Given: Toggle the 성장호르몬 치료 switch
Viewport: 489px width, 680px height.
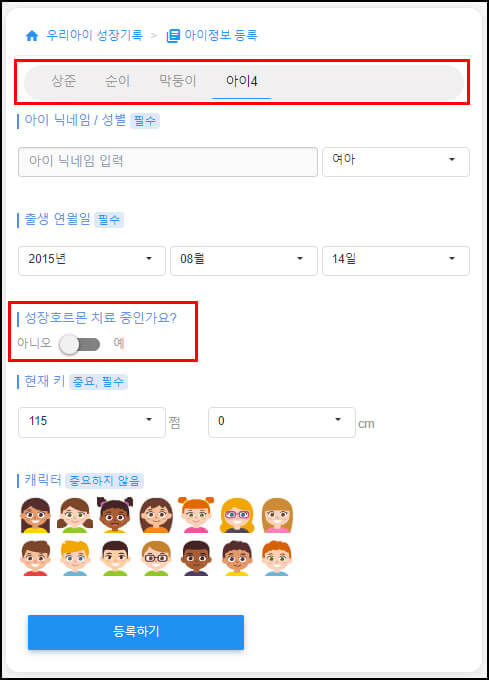Looking at the screenshot, I should (x=80, y=345).
